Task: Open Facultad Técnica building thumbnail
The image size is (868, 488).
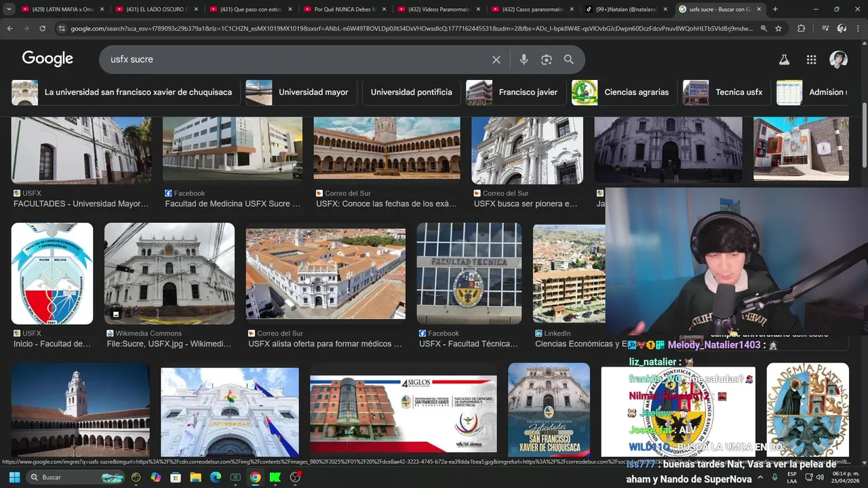Action: coord(469,274)
